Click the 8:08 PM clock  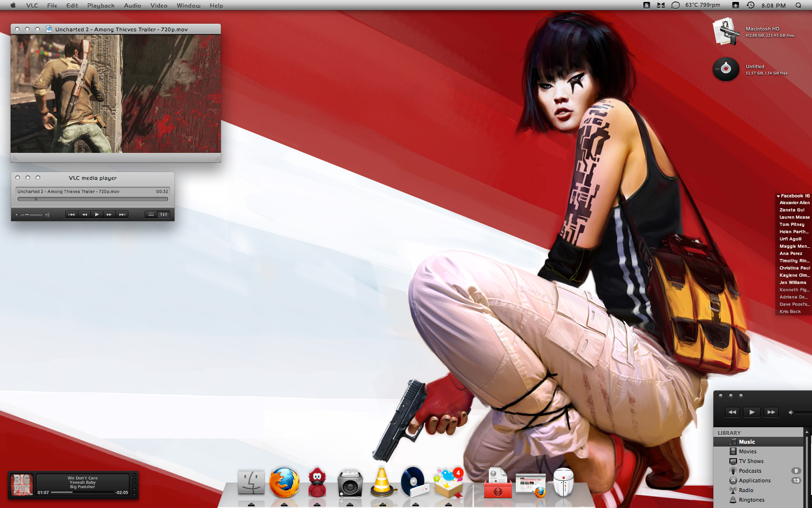coord(773,5)
